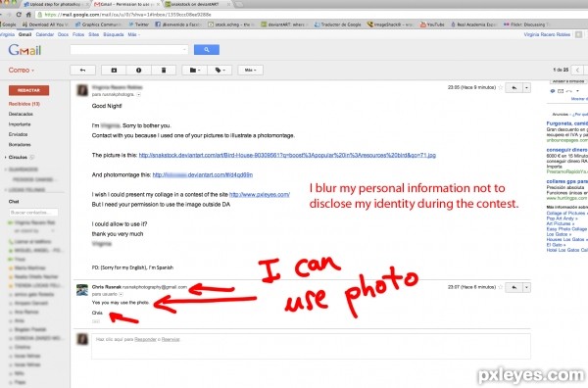Screen dimensions: 588x388
Task: Open the Twitter bookmark
Action: pos(138,24)
